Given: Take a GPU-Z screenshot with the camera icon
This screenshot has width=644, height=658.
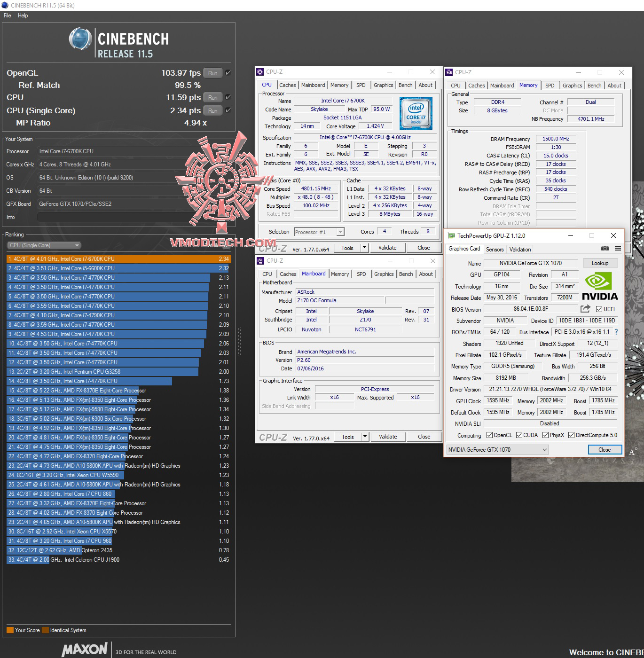Looking at the screenshot, I should coord(605,249).
